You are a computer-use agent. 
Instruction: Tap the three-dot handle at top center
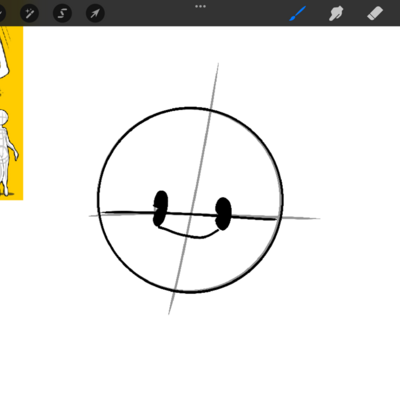[200, 6]
